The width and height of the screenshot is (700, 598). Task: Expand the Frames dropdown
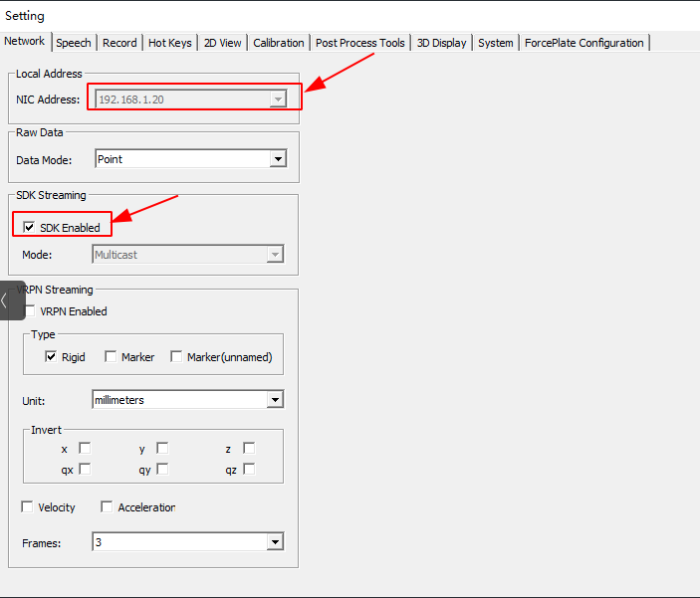[276, 542]
